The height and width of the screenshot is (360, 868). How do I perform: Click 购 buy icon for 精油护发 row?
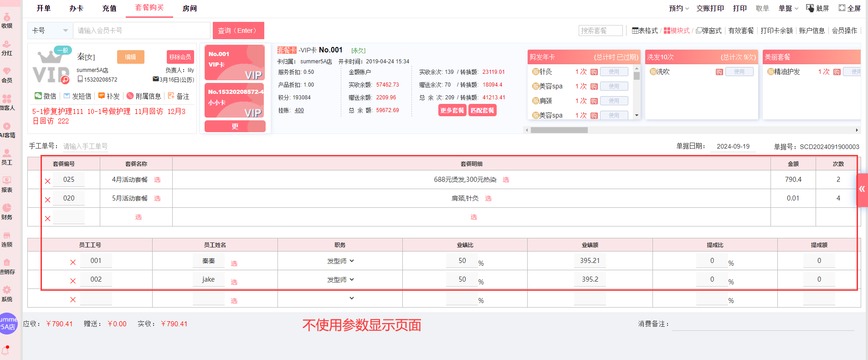pos(837,72)
